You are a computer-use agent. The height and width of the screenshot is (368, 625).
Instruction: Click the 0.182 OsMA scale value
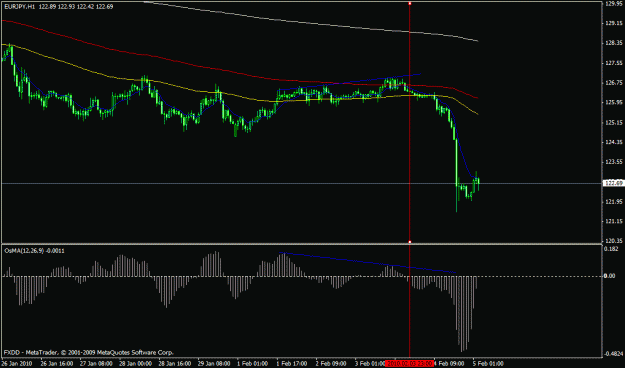[611, 249]
